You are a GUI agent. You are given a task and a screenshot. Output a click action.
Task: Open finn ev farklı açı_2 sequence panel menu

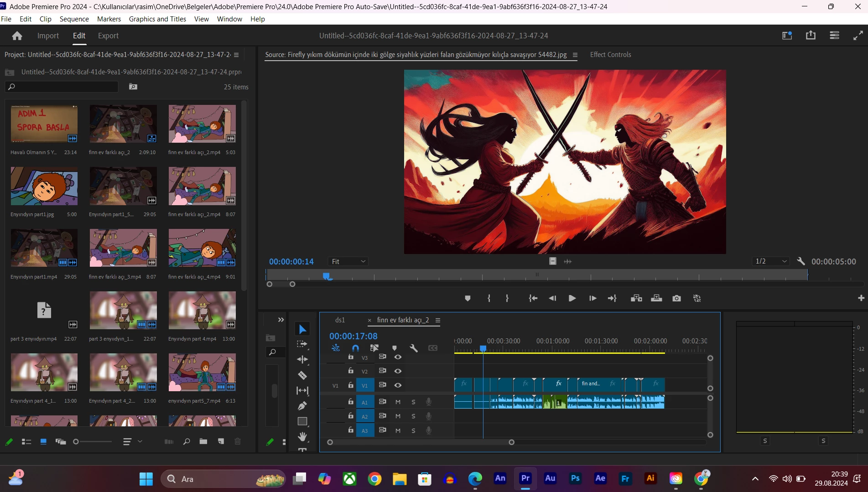[438, 320]
